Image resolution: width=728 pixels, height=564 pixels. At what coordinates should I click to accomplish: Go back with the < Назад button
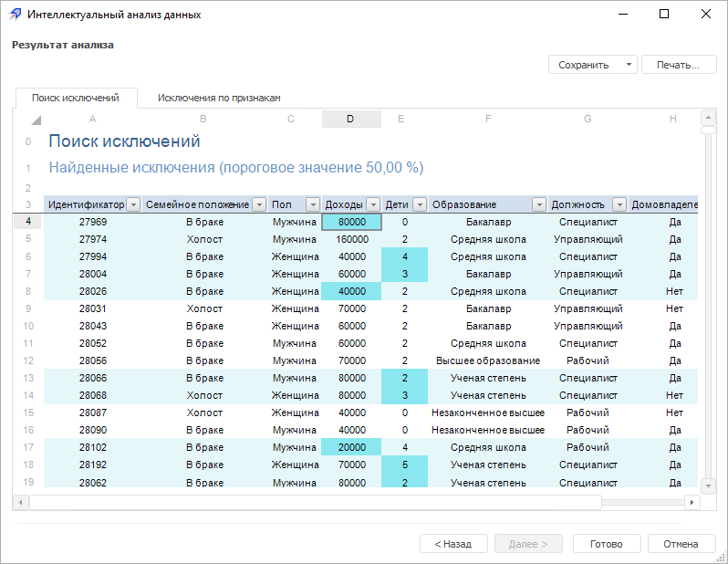453,544
